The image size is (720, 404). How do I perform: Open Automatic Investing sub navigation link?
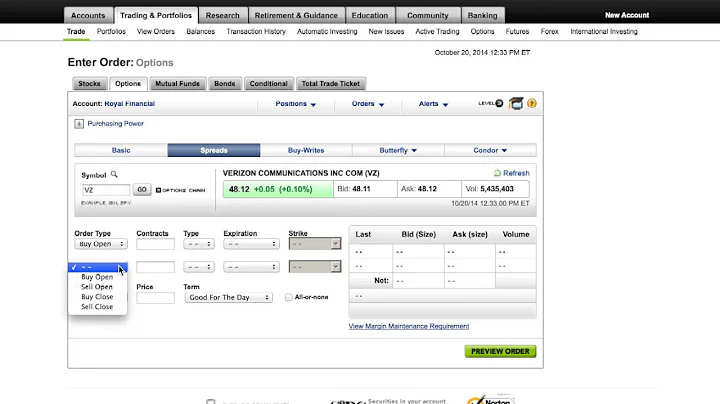(327, 32)
